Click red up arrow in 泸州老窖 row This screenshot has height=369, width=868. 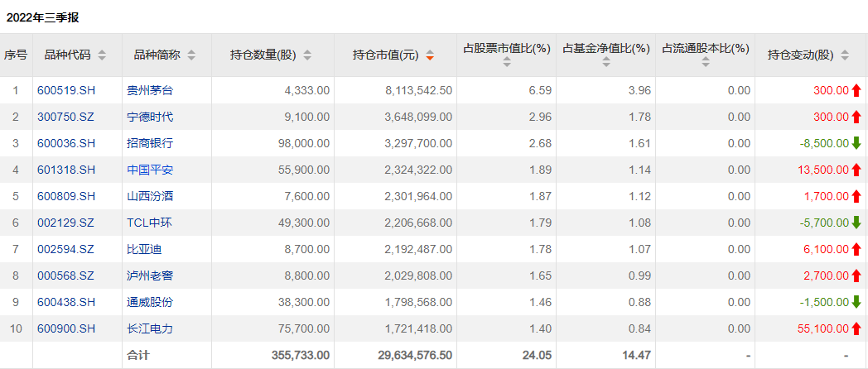click(856, 276)
